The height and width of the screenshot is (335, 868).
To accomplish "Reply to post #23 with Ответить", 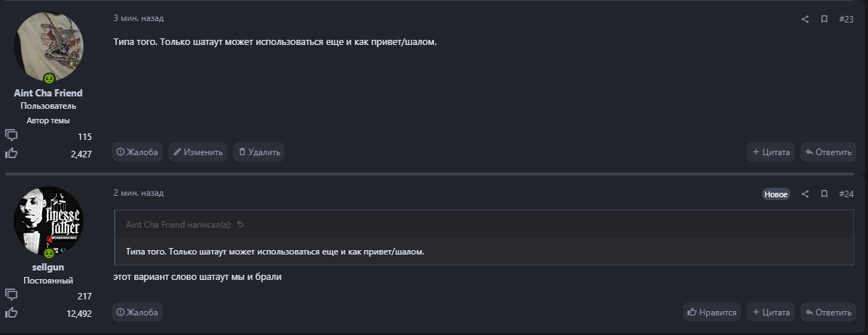I will point(828,152).
